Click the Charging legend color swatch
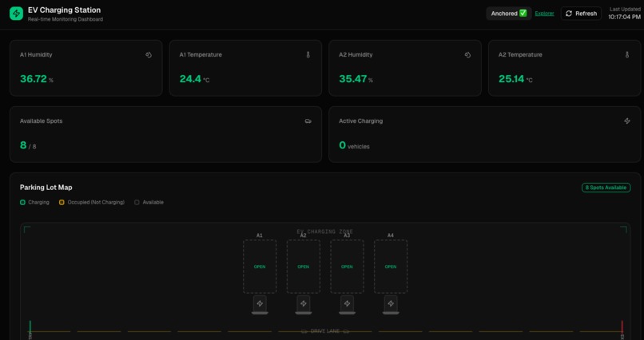Viewport: 644px width, 340px height. pos(22,202)
